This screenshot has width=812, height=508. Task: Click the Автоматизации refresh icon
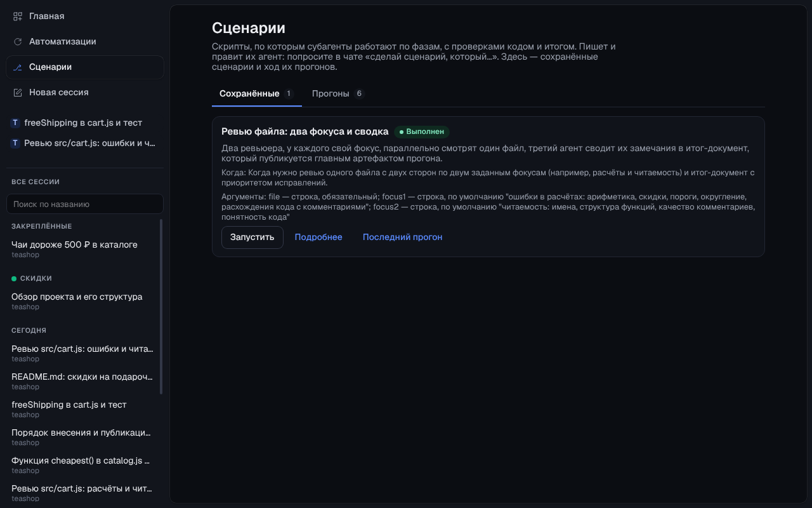click(18, 41)
